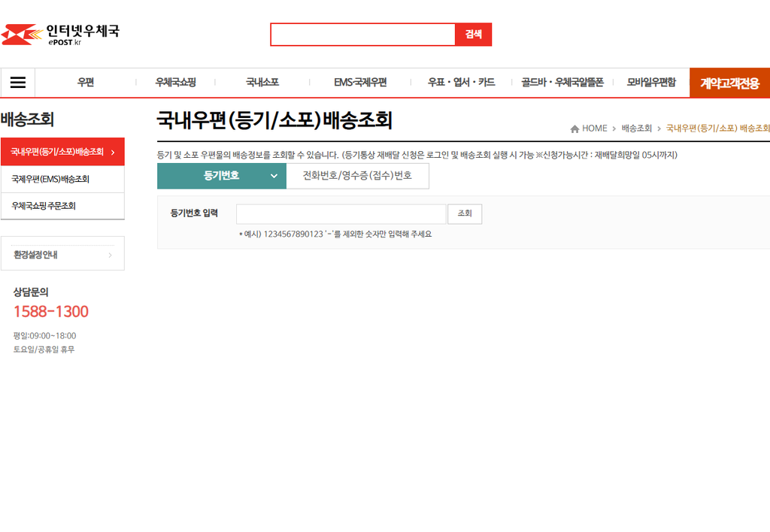Viewport: 770px width, 532px height.
Task: Click the 배송조회 sidebar heading
Action: tap(27, 119)
